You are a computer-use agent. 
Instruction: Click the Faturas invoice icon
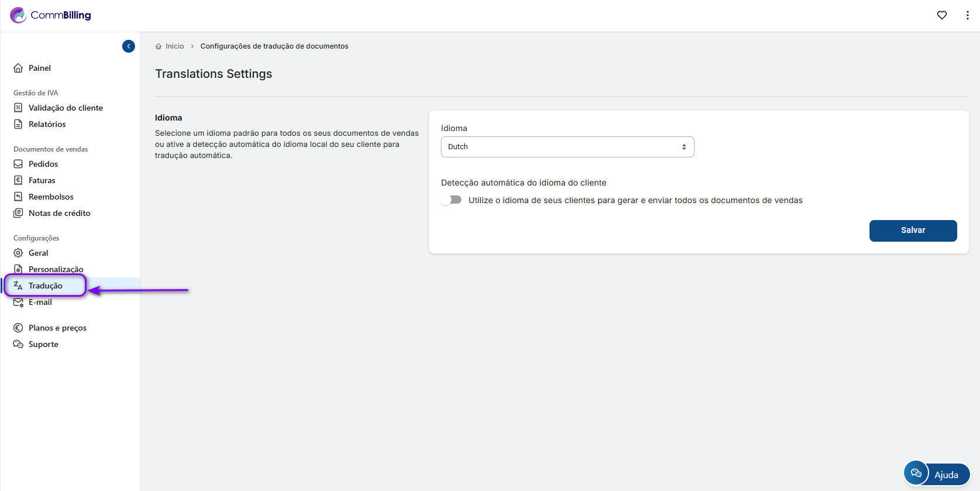tap(18, 180)
